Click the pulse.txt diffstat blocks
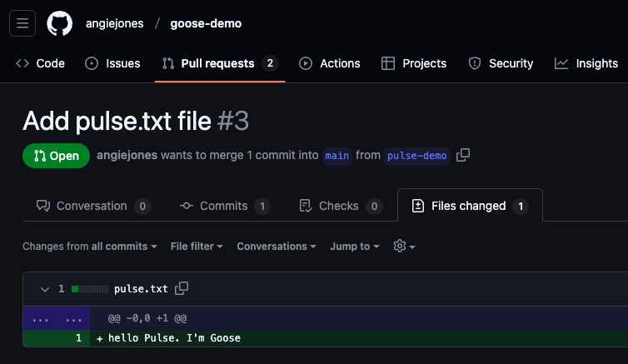628x364 pixels. [x=90, y=289]
